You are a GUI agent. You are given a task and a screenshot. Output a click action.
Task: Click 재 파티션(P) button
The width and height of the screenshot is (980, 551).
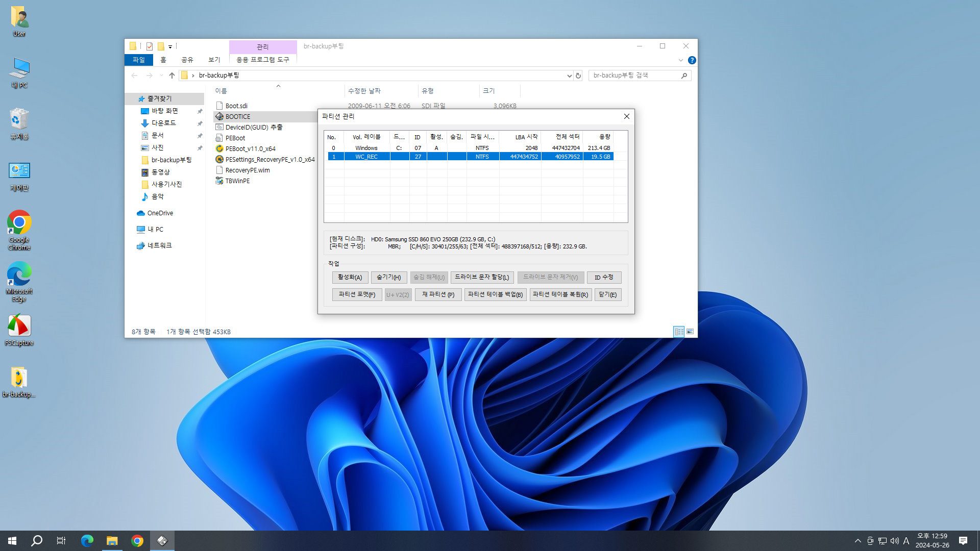(x=438, y=295)
